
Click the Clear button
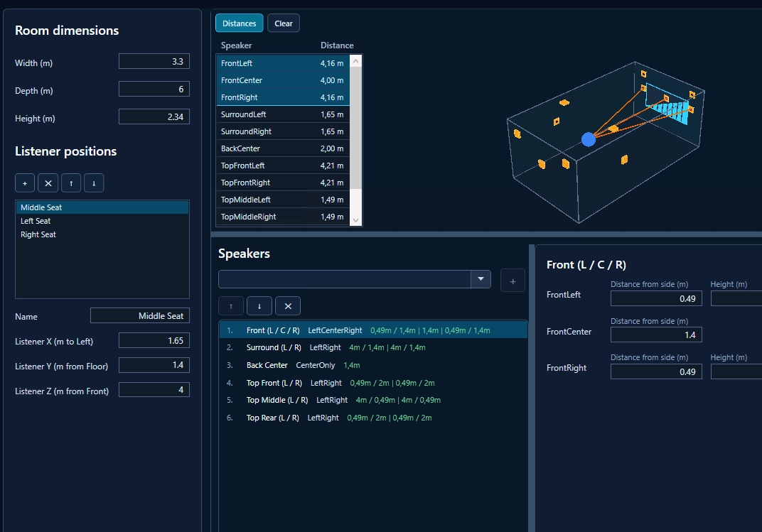pos(284,23)
